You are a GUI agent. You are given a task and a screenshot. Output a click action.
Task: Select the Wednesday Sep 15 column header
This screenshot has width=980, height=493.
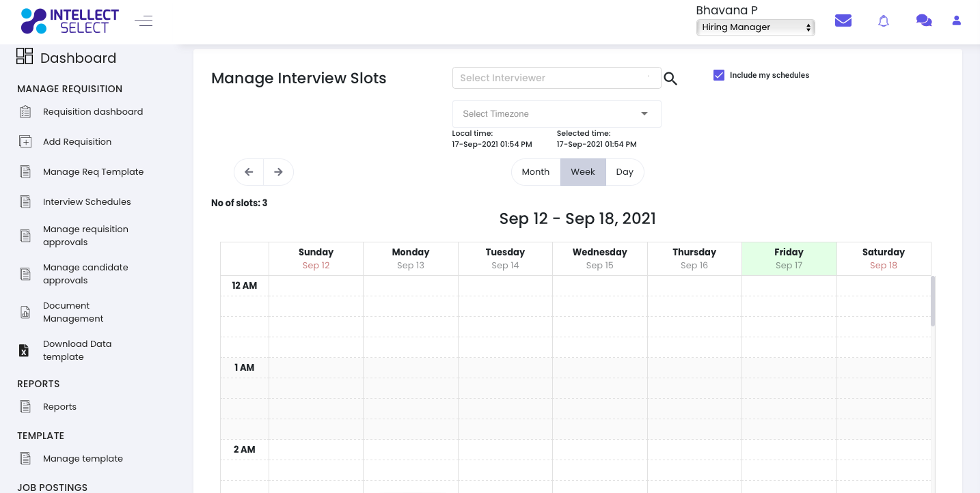tap(599, 259)
